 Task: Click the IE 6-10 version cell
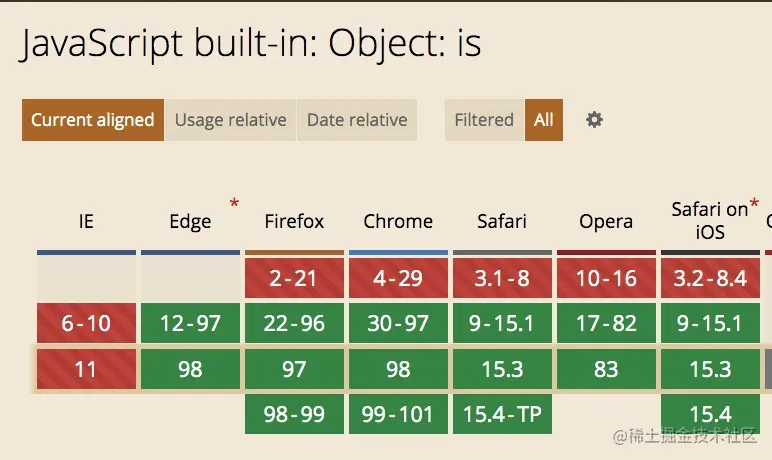point(86,324)
